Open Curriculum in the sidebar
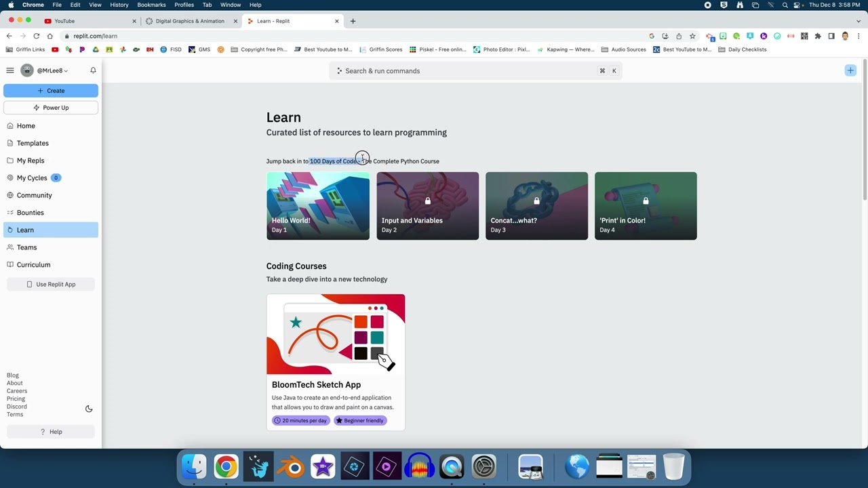The image size is (868, 488). (x=51, y=265)
